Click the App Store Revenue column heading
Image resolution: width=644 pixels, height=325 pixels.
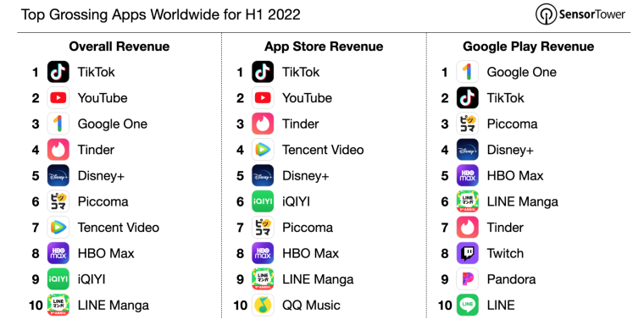(x=324, y=47)
